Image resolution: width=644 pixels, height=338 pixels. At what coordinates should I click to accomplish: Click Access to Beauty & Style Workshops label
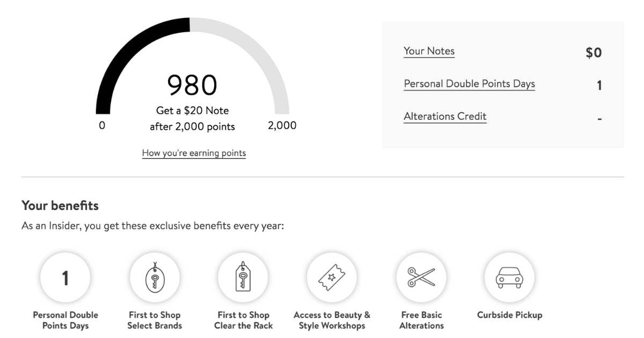[332, 320]
